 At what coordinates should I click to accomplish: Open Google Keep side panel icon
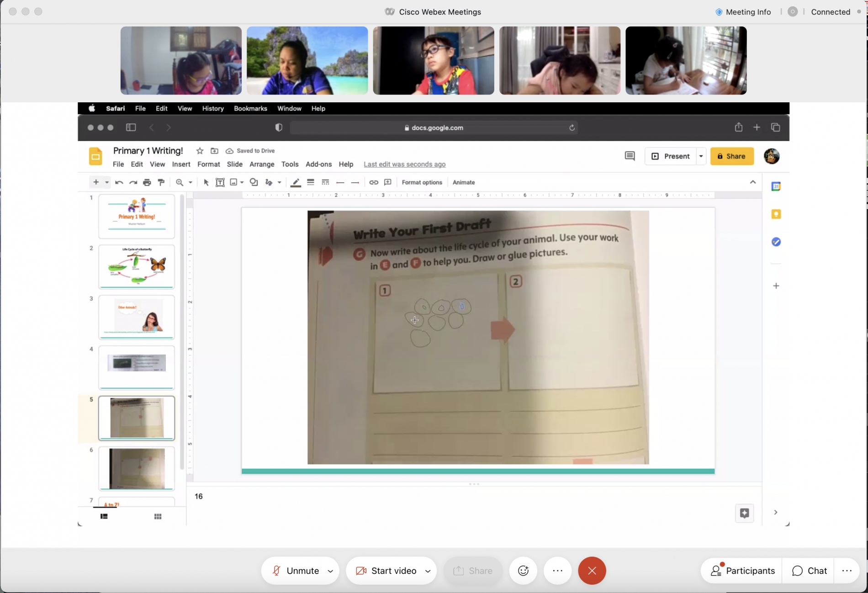(776, 214)
